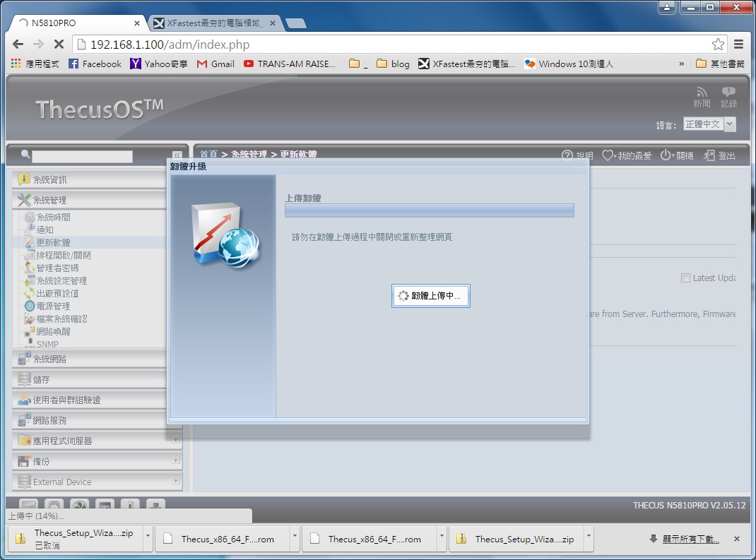Click the 上傳韌體 upload progress bar
The height and width of the screenshot is (560, 756).
429,210
